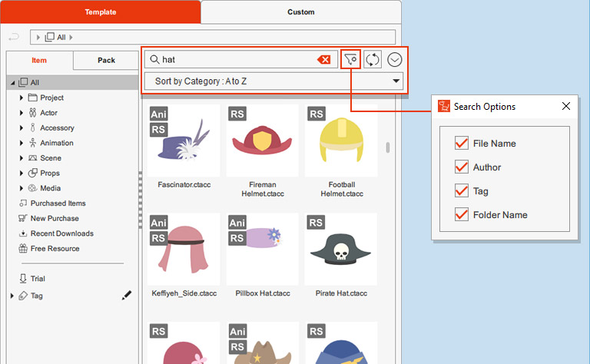Switch to the Custom tab
Viewport: 590px width, 364px height.
coord(300,12)
